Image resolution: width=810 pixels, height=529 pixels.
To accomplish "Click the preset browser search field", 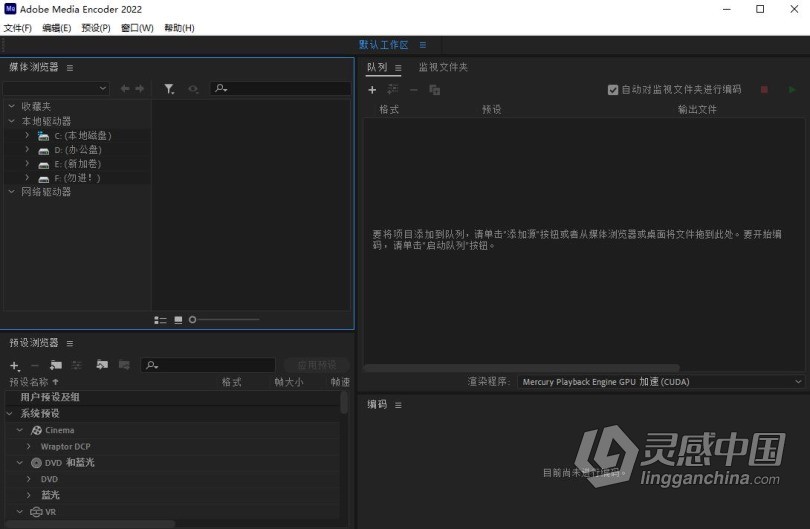I will [208, 365].
